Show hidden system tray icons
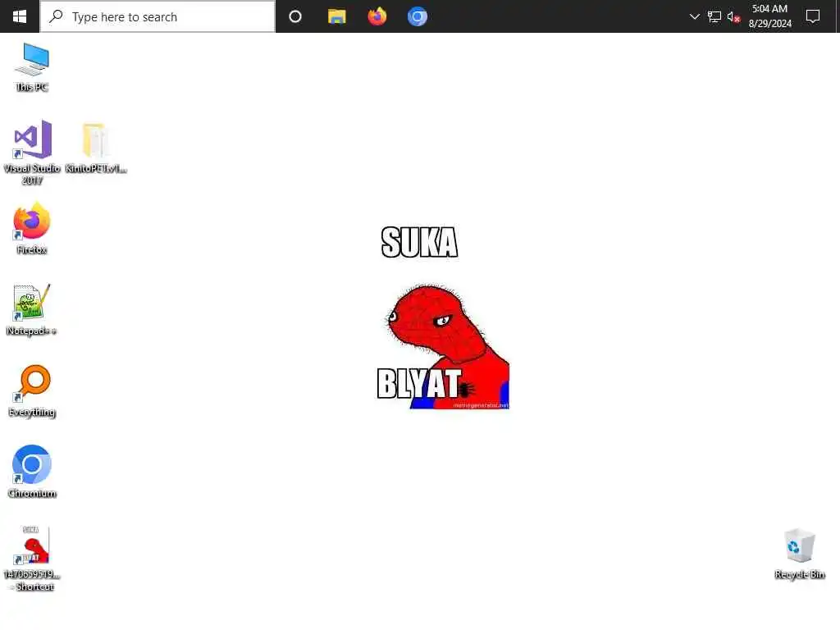Image resolution: width=840 pixels, height=630 pixels. (694, 16)
